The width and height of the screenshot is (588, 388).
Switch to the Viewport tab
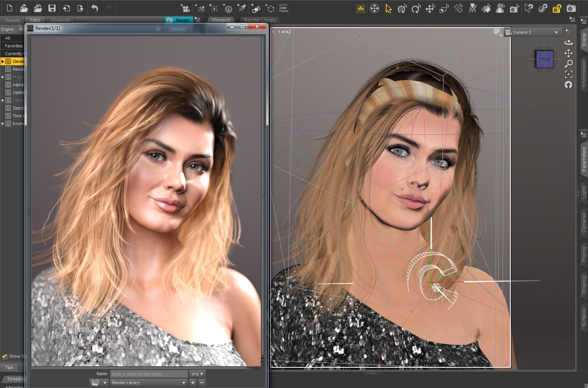pos(221,20)
